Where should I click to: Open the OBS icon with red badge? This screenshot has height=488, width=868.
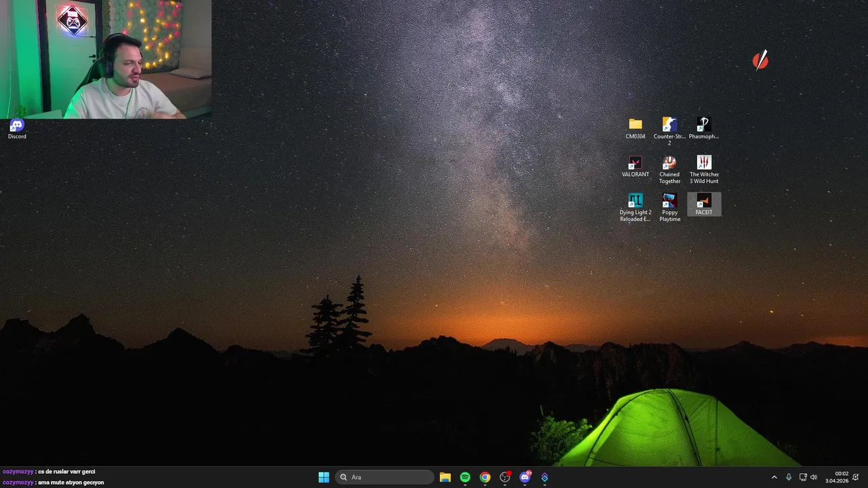pos(505,477)
